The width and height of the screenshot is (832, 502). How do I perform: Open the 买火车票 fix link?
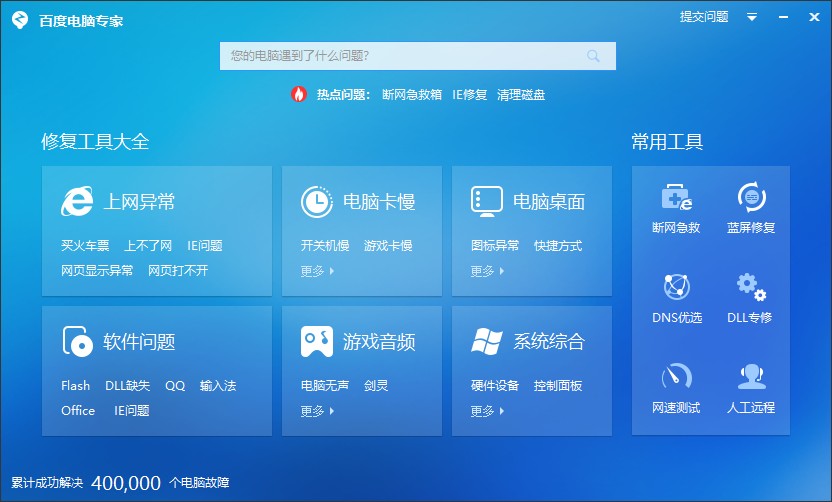[x=85, y=246]
